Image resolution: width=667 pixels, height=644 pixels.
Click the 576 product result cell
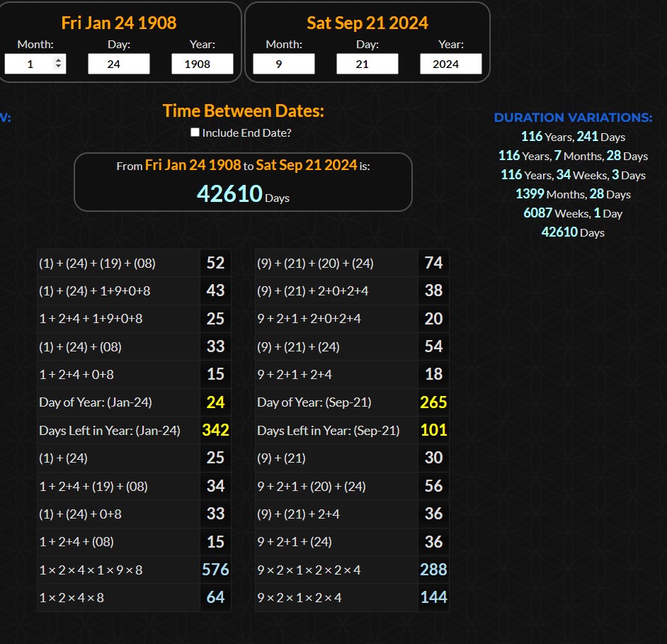(215, 570)
